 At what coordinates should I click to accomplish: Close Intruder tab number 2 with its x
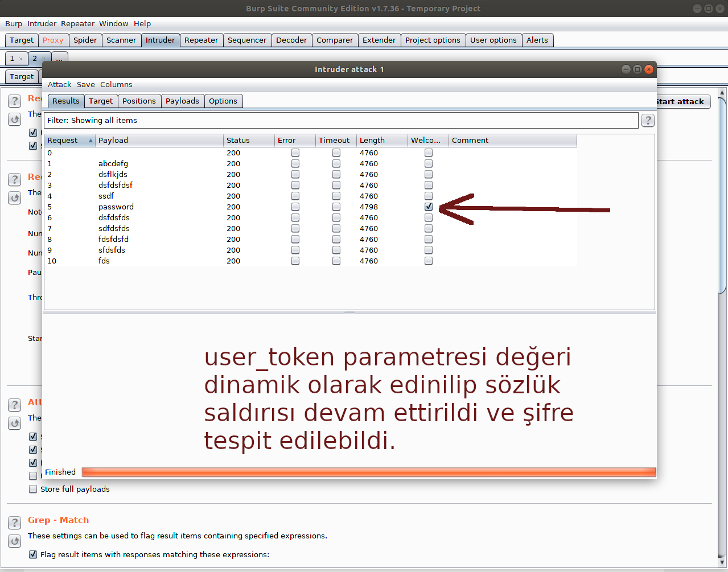click(44, 59)
